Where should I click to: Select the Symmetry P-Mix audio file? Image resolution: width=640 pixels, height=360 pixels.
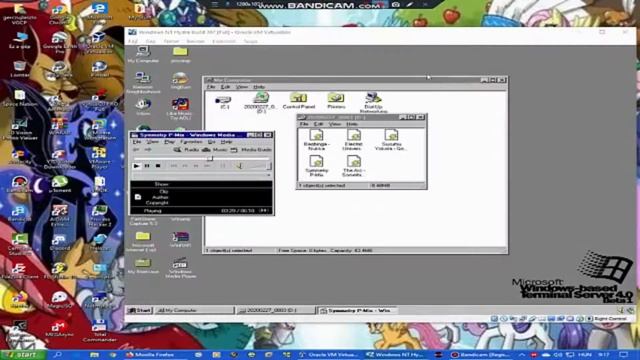[x=316, y=166]
